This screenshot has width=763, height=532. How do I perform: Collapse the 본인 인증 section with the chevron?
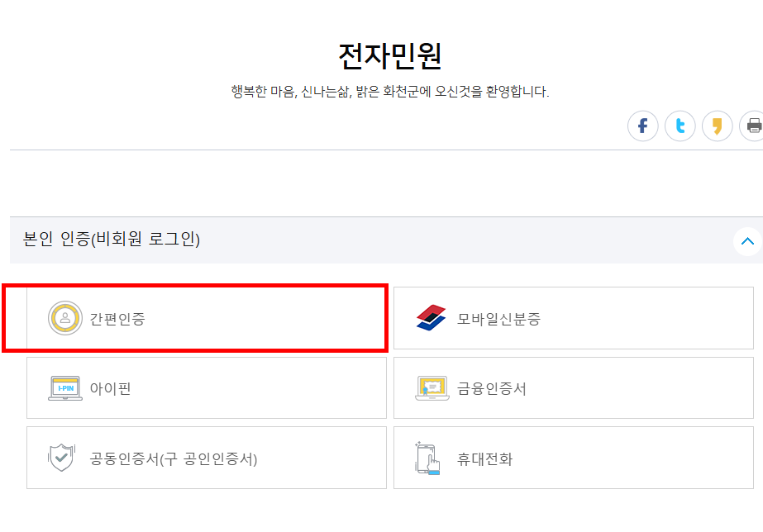tap(747, 240)
